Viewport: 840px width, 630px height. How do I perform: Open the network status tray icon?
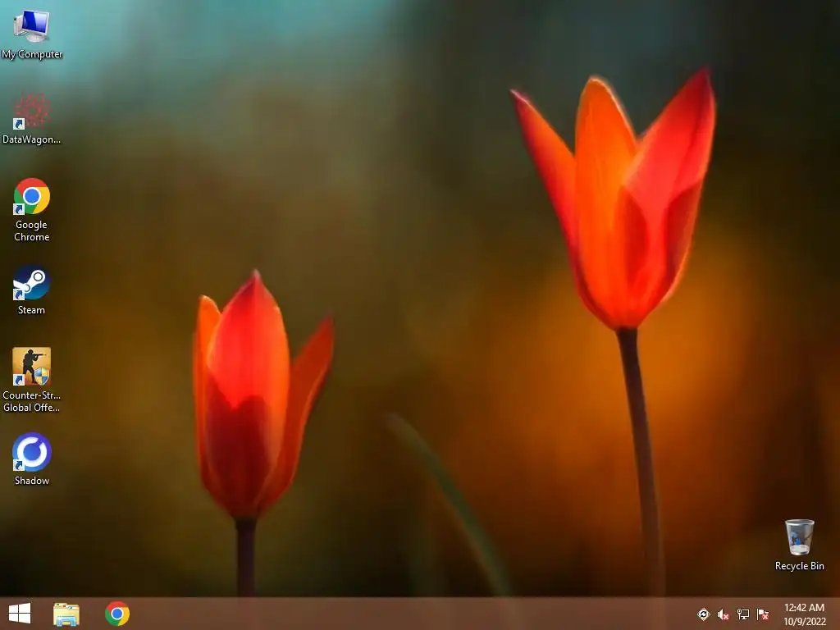click(x=743, y=614)
